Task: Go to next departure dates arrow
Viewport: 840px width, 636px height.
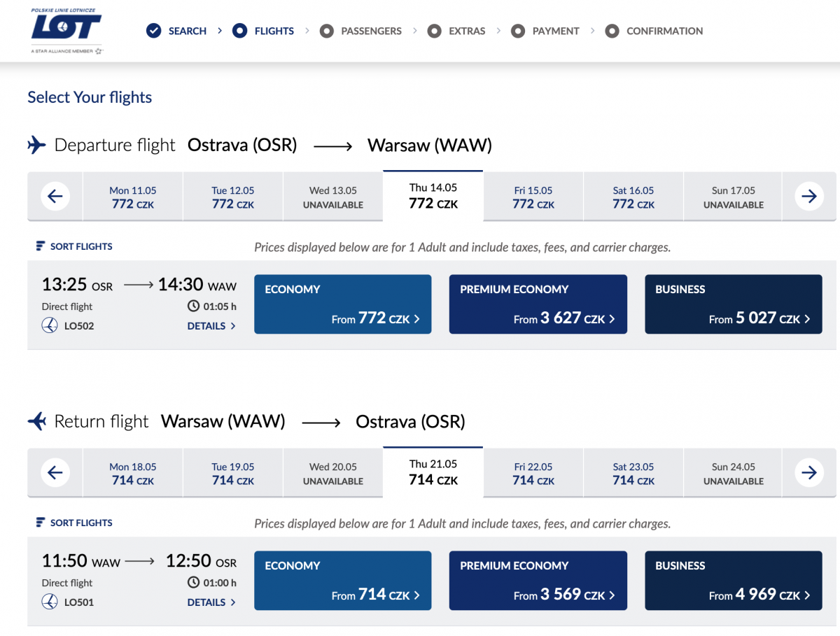Action: (809, 197)
